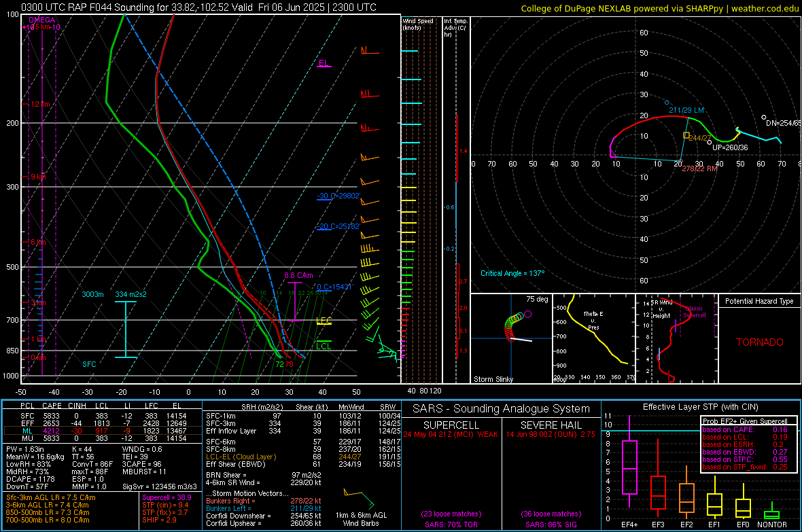This screenshot has width=802, height=532.
Task: Click the '14 Jun 98 00Z (OUN) 2.75' analog
Action: point(551,434)
